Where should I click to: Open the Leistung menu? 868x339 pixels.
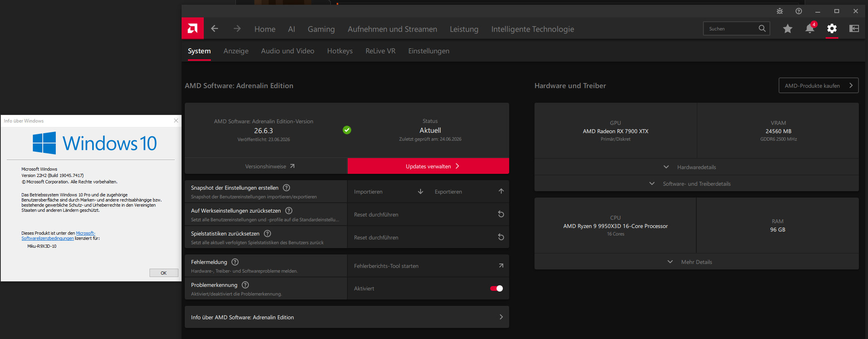click(x=464, y=29)
